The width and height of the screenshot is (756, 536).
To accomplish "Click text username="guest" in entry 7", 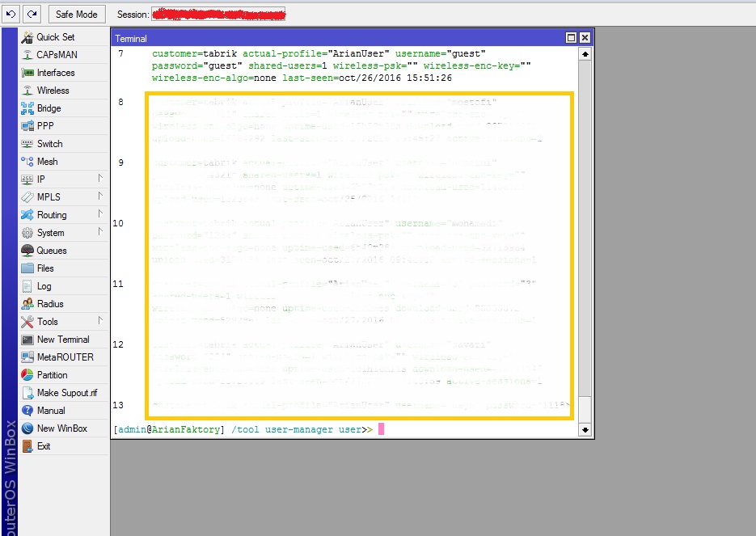I will click(440, 53).
